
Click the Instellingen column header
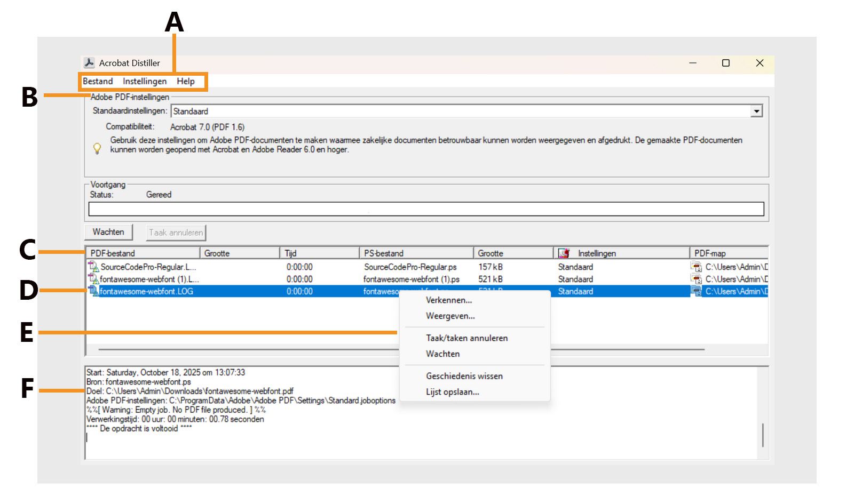click(621, 253)
